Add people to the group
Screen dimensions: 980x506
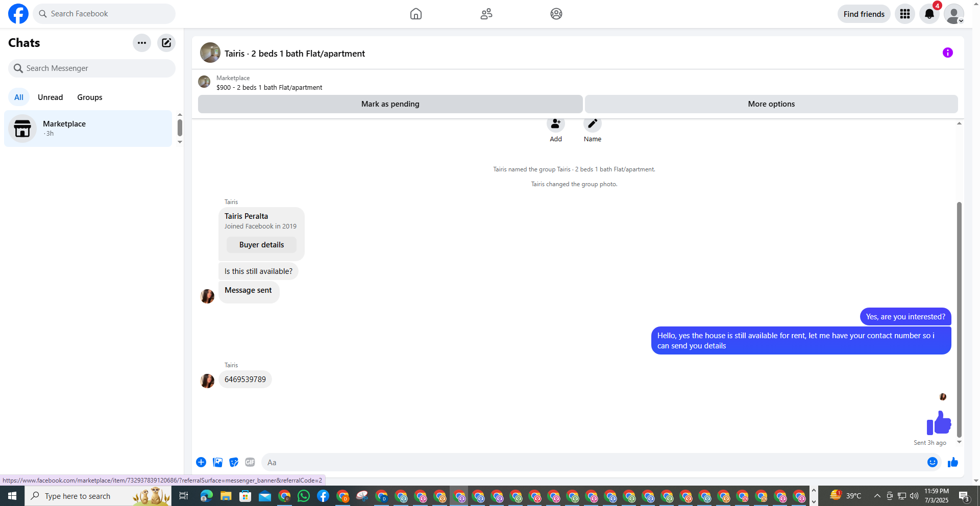click(x=556, y=124)
